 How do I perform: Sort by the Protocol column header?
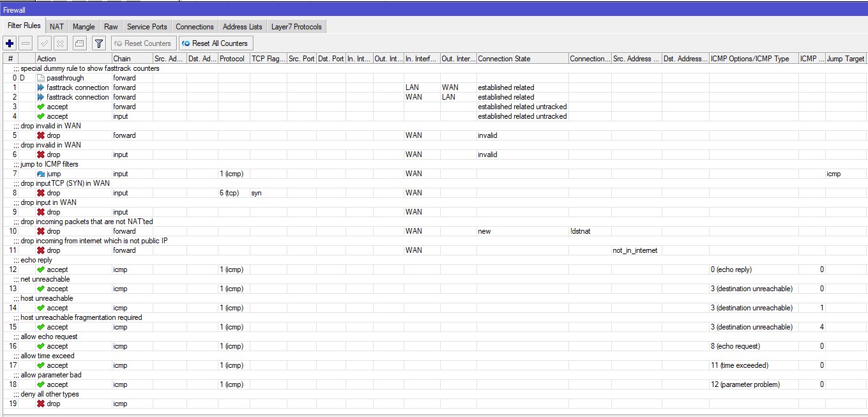234,58
